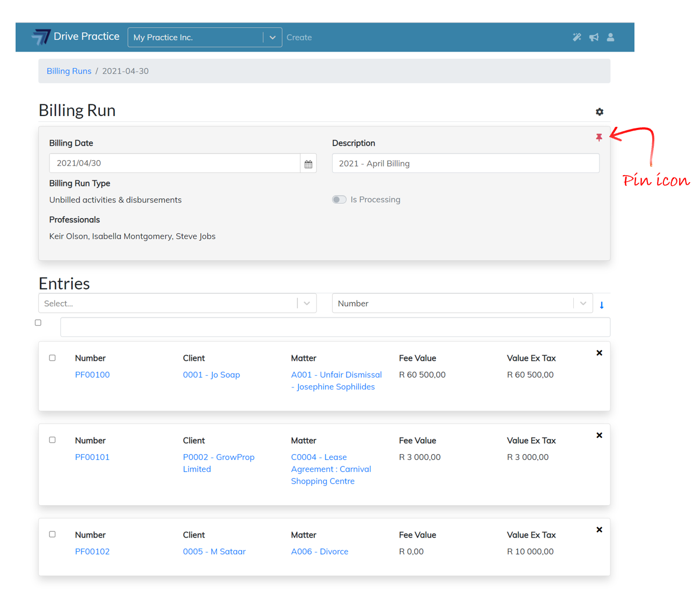Open the Billing Date calendar picker
Image resolution: width=700 pixels, height=597 pixels.
[308, 163]
